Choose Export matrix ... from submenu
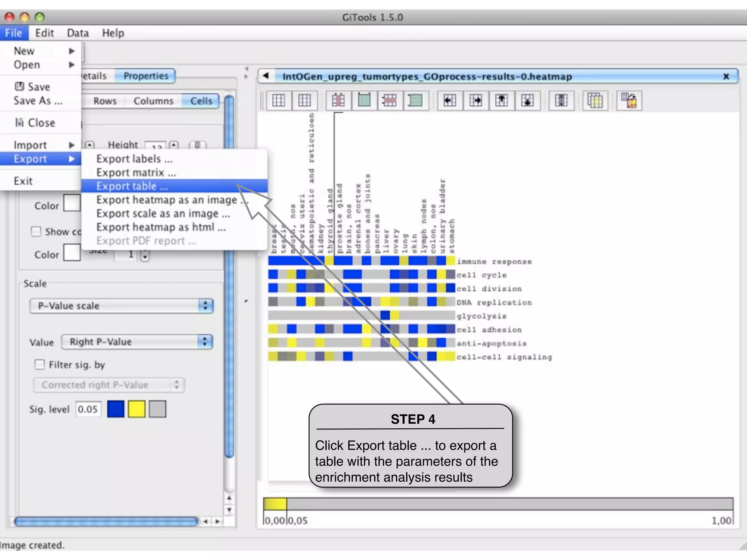Image resolution: width=747 pixels, height=560 pixels. tap(174, 172)
